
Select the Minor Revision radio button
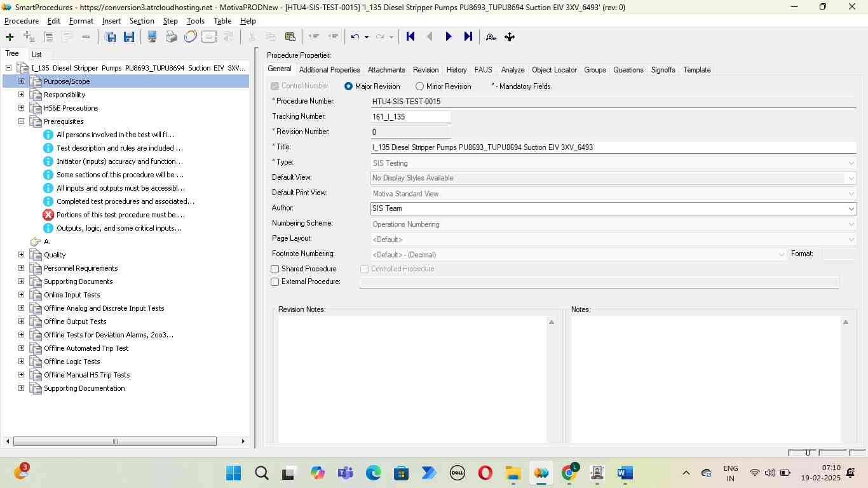419,86
